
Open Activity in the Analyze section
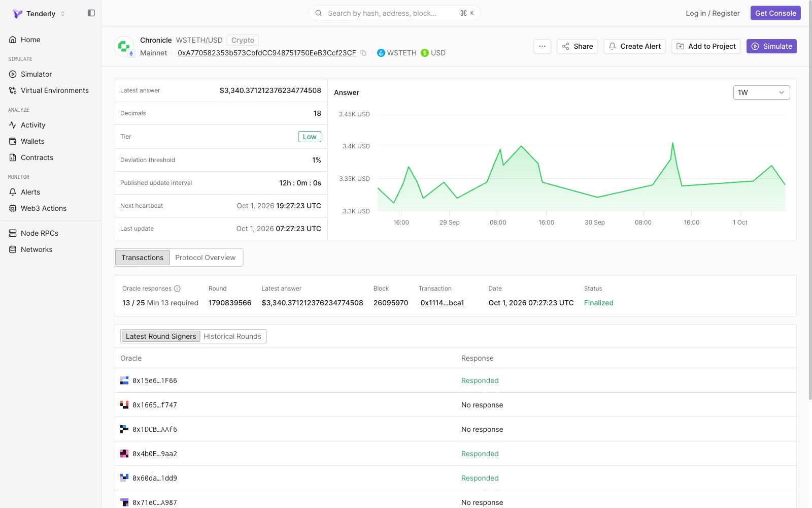tap(33, 125)
